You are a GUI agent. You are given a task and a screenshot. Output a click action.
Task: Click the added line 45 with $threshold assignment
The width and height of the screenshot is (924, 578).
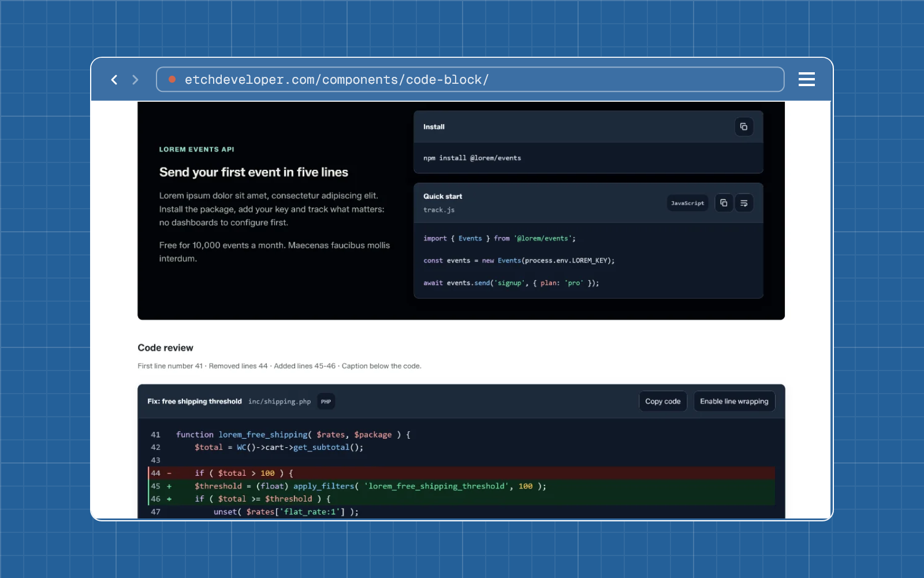coord(461,486)
